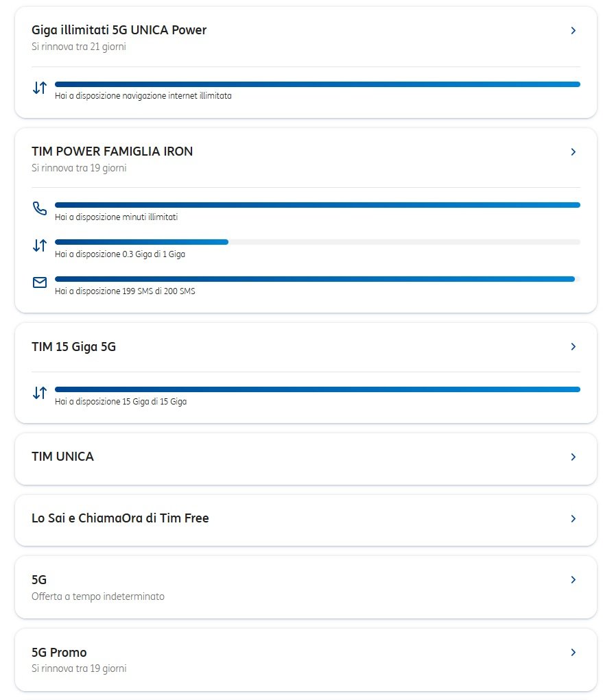Open TIM UNICA chevron arrow
The width and height of the screenshot is (603, 700).
point(574,457)
